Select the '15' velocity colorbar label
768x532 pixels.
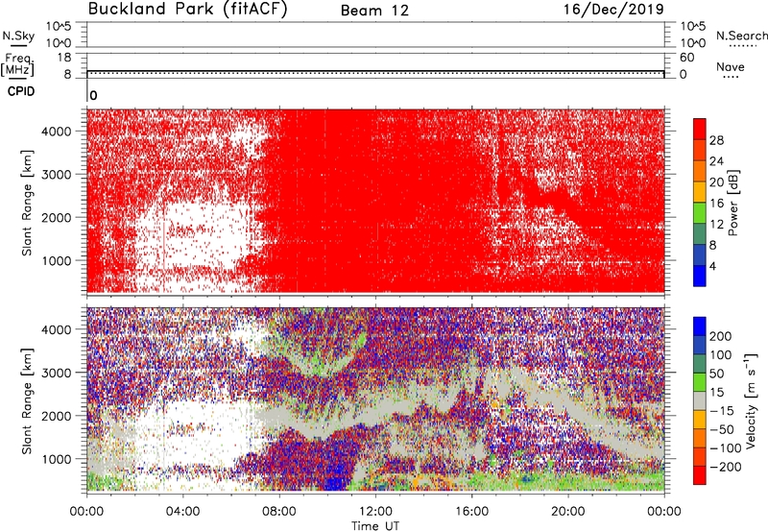[716, 393]
